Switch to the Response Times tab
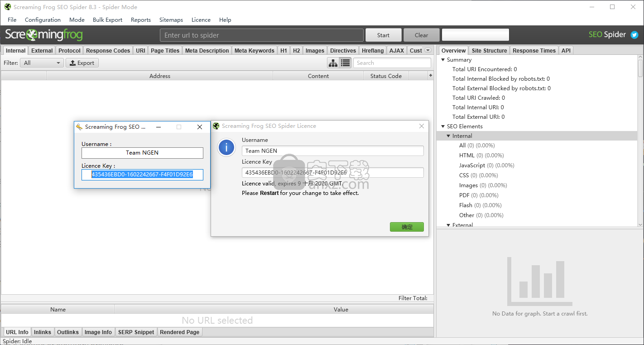 tap(534, 51)
